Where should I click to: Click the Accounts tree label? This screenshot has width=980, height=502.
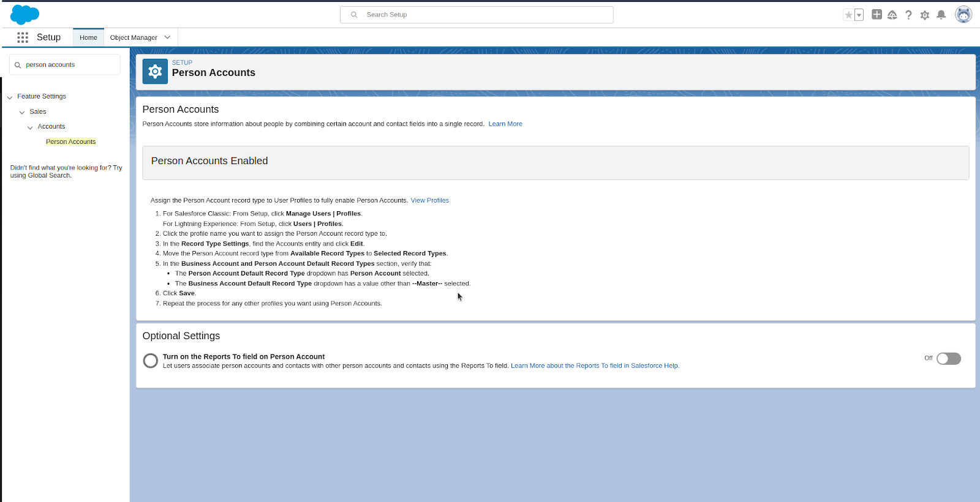[x=51, y=126]
